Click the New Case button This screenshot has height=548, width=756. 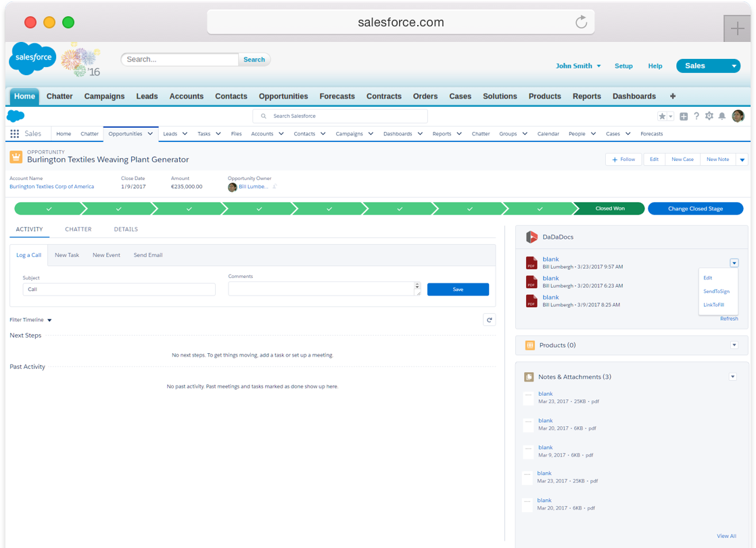682,160
